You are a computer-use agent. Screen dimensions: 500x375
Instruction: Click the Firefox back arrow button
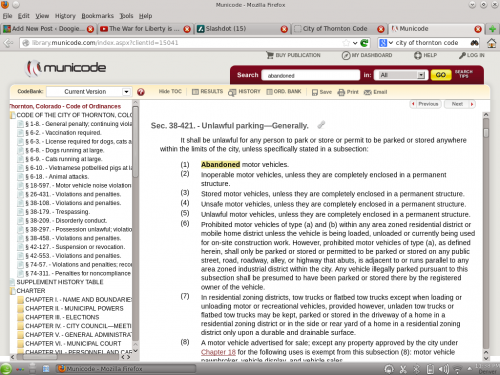point(8,43)
